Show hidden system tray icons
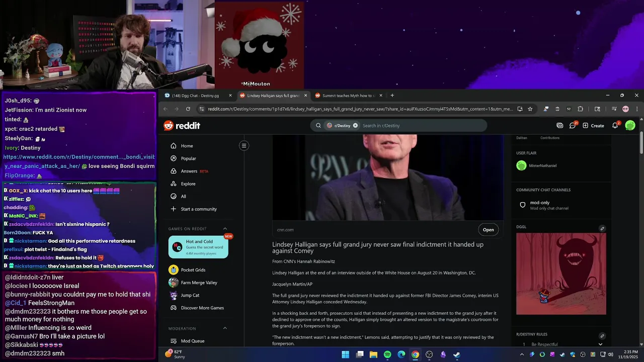The height and width of the screenshot is (362, 644). (x=522, y=354)
